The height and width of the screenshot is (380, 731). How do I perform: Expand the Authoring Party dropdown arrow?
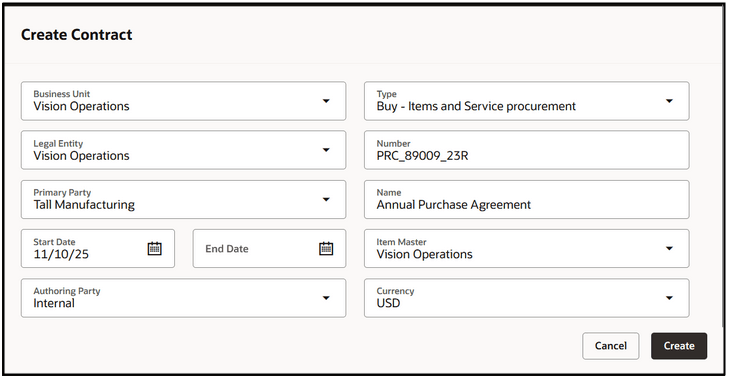point(326,298)
